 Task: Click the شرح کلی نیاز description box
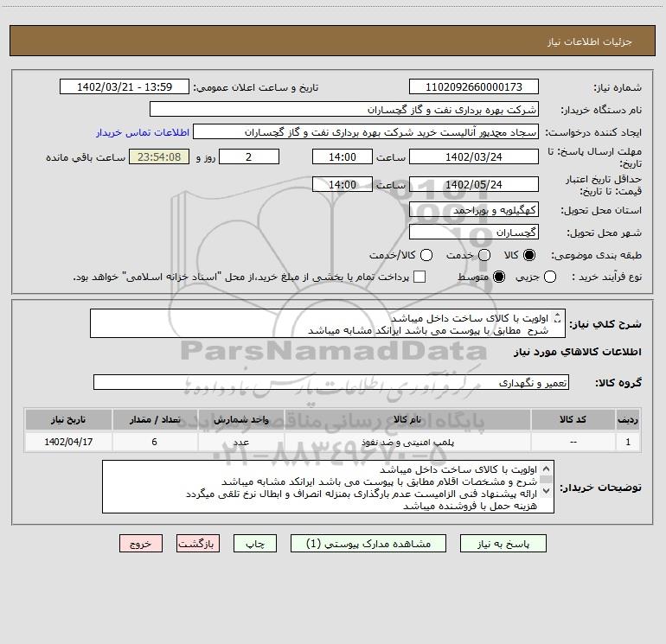pos(328,324)
